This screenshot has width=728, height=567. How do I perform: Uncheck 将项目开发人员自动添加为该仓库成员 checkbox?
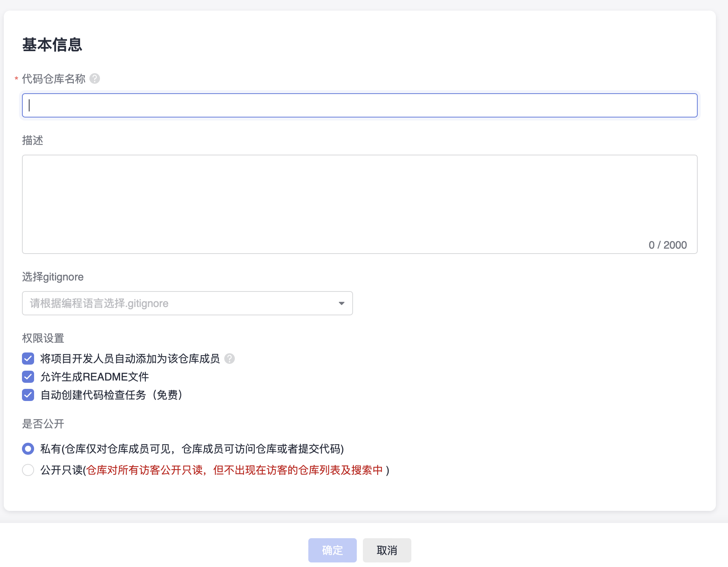[28, 359]
